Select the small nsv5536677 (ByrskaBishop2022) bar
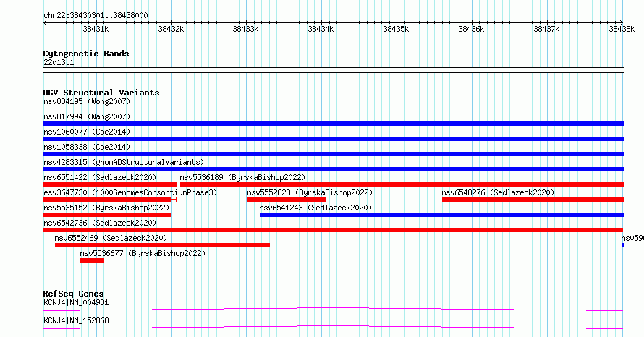 (x=92, y=260)
